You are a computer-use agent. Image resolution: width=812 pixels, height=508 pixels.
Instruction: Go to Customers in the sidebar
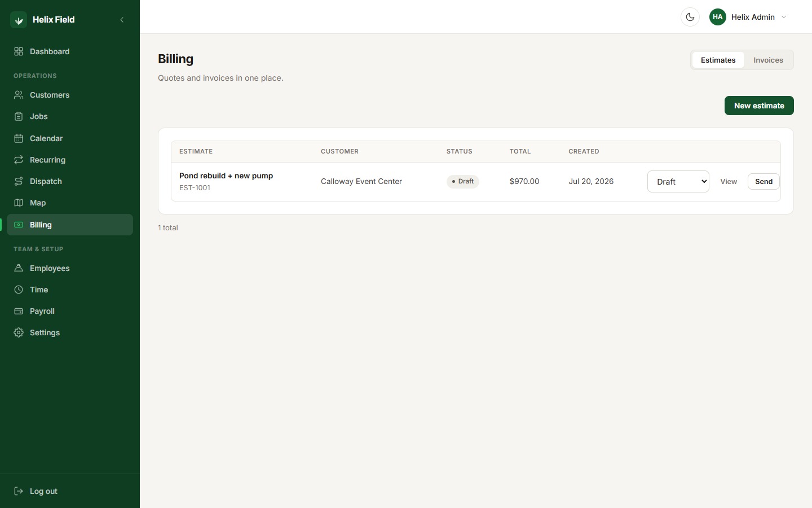click(70, 95)
